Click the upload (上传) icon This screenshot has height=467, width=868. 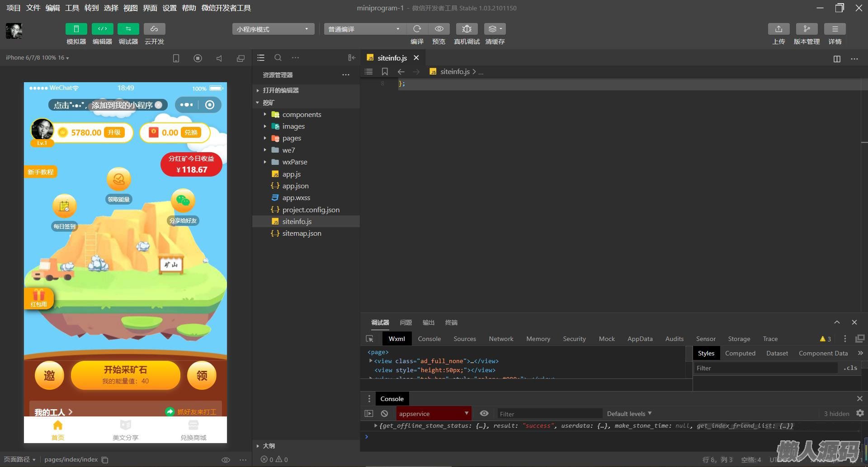click(778, 29)
